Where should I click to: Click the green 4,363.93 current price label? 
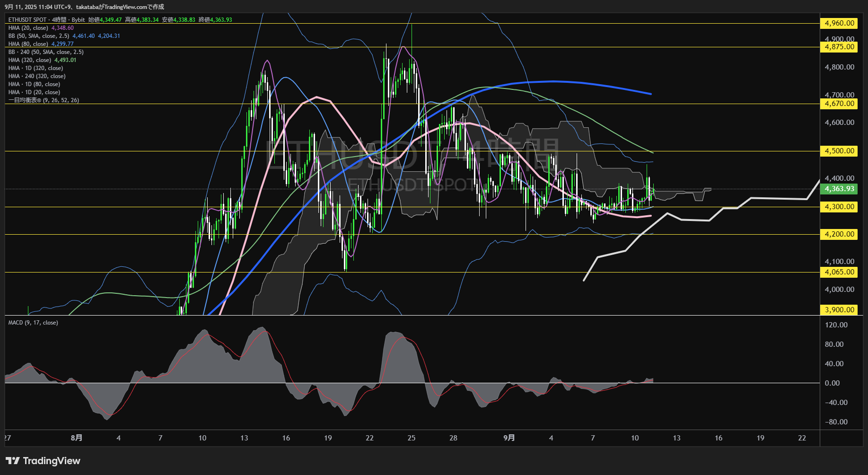click(840, 189)
